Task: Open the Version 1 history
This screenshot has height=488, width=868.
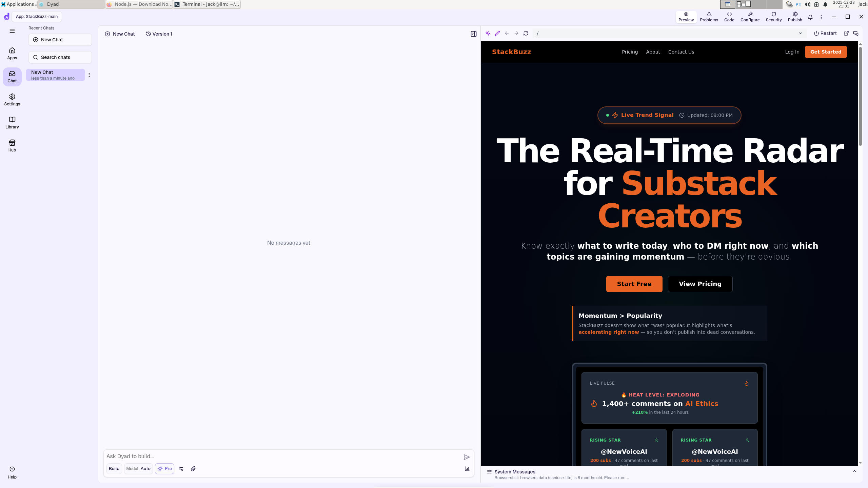Action: pos(159,34)
